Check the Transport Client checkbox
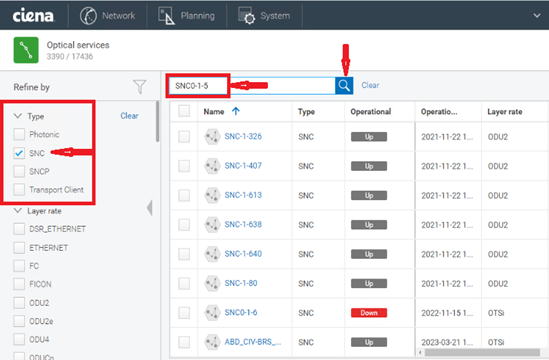 tap(19, 189)
